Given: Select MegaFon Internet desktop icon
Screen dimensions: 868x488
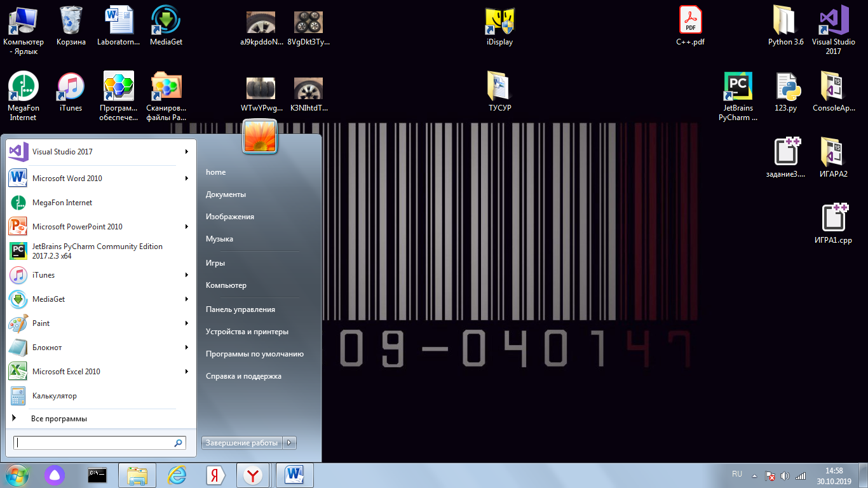Looking at the screenshot, I should coord(24,96).
